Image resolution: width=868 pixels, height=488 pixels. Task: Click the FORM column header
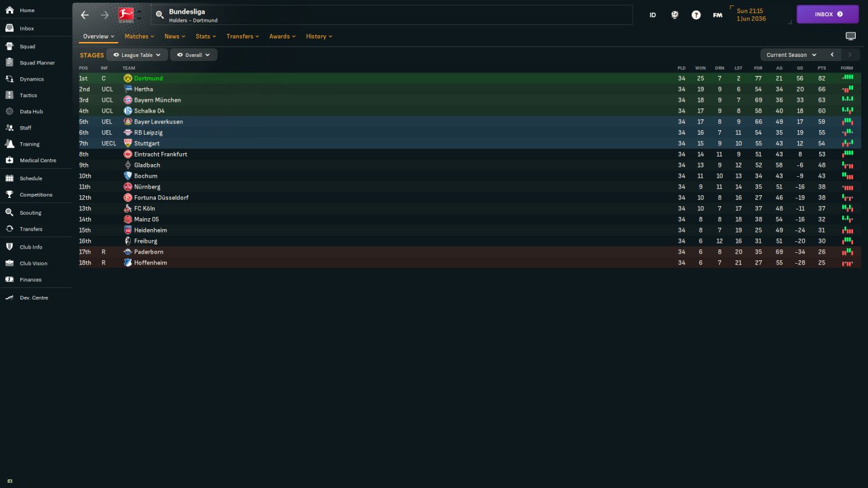click(847, 68)
